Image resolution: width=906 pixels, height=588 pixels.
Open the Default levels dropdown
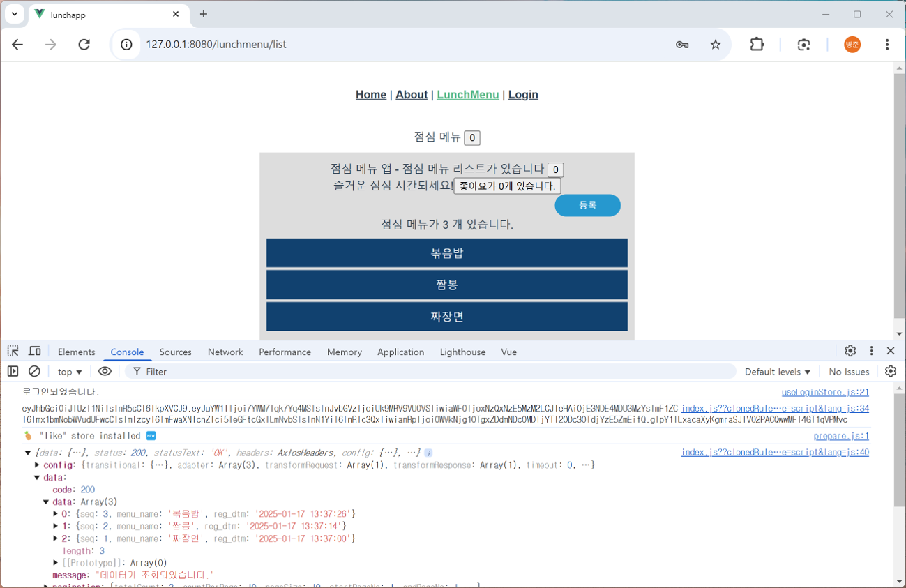tap(778, 372)
